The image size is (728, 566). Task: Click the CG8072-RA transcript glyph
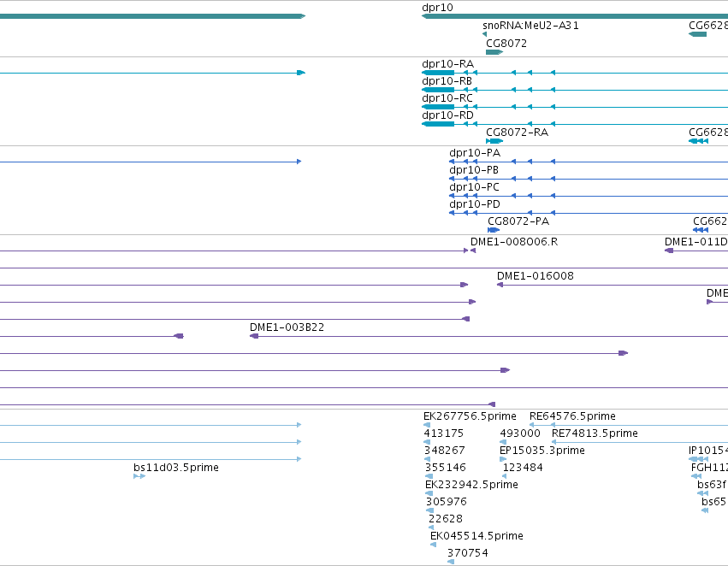[x=494, y=141]
